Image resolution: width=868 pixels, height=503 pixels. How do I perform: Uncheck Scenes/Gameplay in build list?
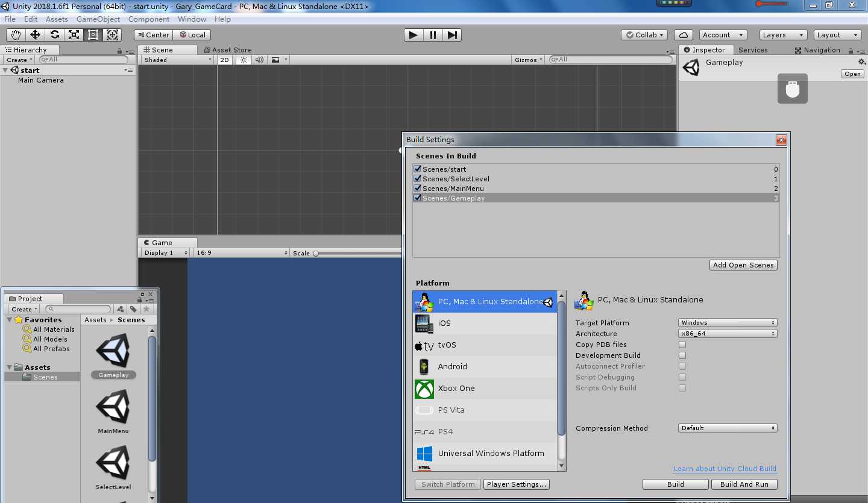(x=417, y=198)
